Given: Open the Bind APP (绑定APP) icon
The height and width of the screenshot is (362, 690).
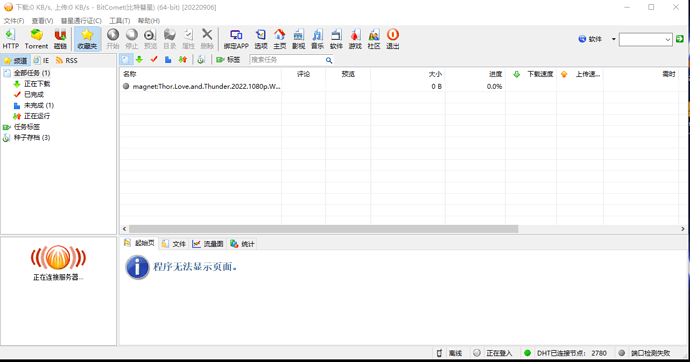Looking at the screenshot, I should coord(236,39).
